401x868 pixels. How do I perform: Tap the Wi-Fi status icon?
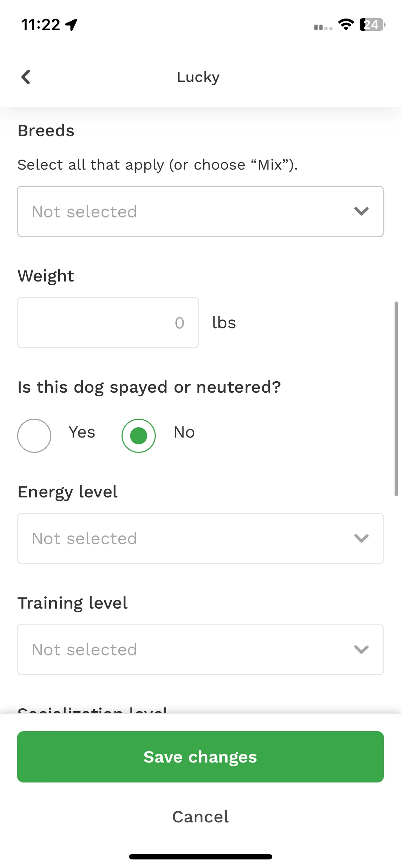tap(346, 25)
